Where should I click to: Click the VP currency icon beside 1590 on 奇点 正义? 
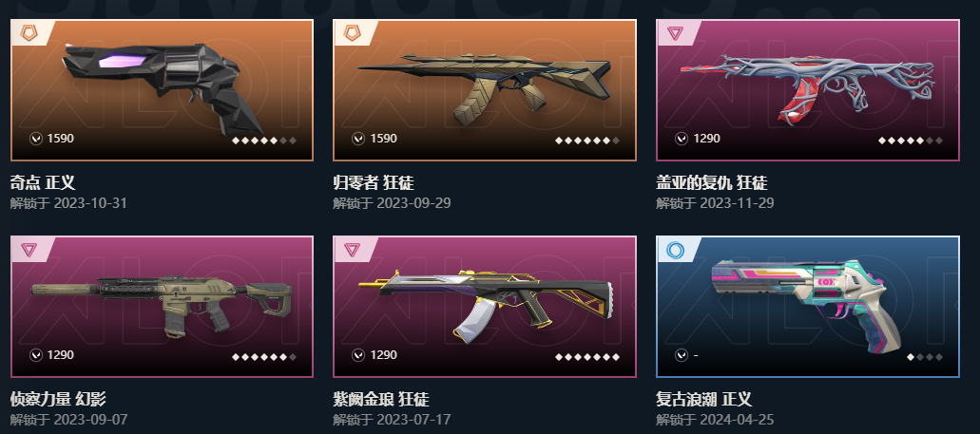click(35, 138)
